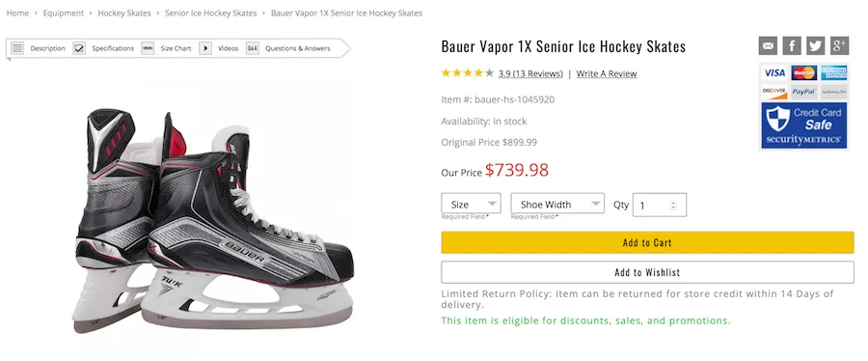Share on Facebook icon
This screenshot has height=361, width=868.
[x=792, y=46]
